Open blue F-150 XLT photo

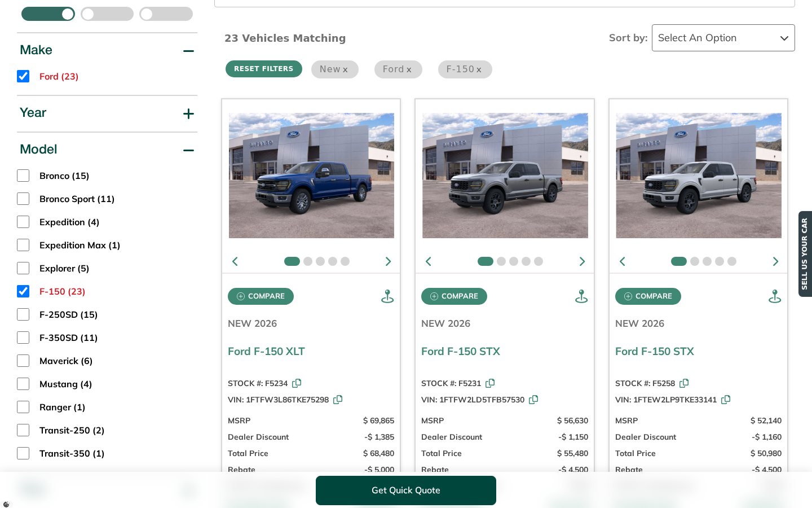pos(311,176)
